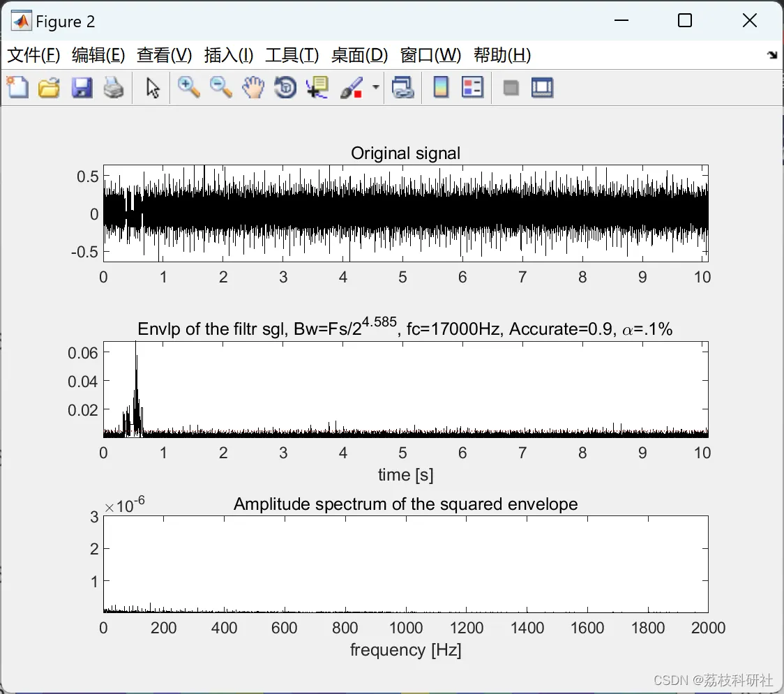Toggle the Edit Plot arrow tool
This screenshot has height=694, width=784.
click(x=153, y=88)
